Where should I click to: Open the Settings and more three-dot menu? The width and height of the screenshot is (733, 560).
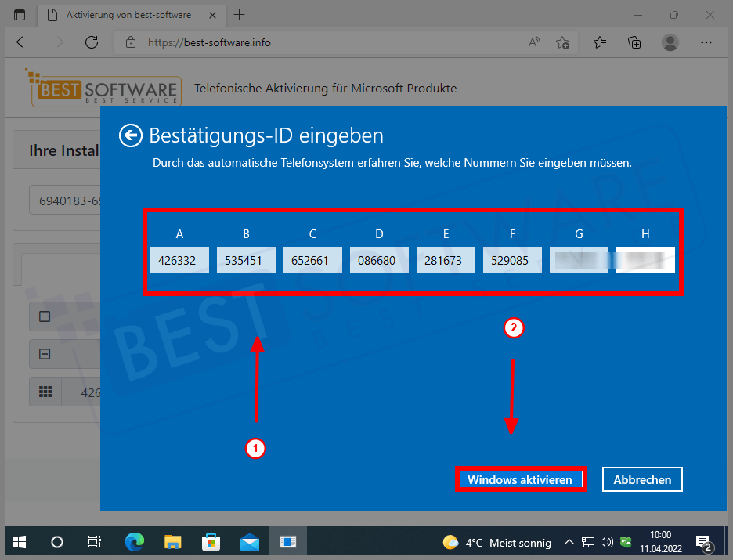tap(706, 42)
